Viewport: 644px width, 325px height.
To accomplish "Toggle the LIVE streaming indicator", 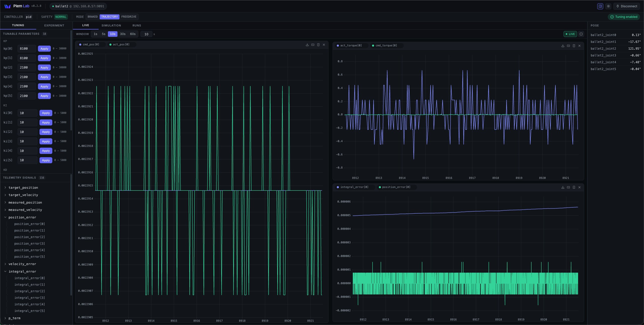I will tap(570, 34).
